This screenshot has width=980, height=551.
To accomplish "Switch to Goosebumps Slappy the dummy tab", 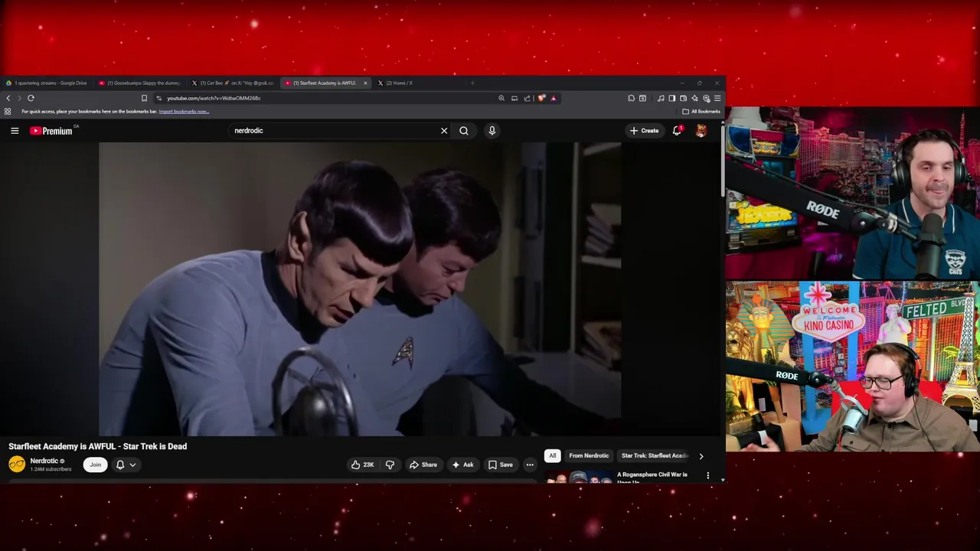I will point(139,83).
